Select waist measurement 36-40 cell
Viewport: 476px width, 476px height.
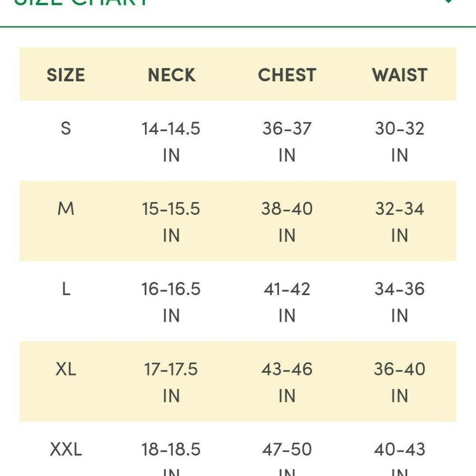399,382
